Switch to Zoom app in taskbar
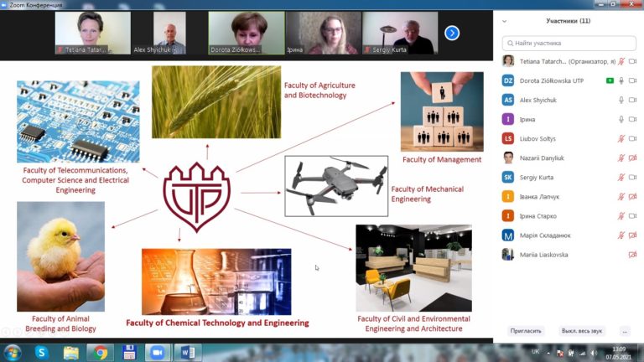The image size is (644, 362). click(x=157, y=353)
